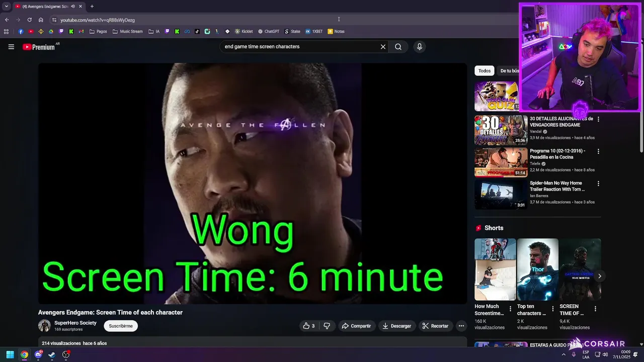Open options for 30 Detalles Alucinantes video
644x362 pixels.
[x=598, y=119]
